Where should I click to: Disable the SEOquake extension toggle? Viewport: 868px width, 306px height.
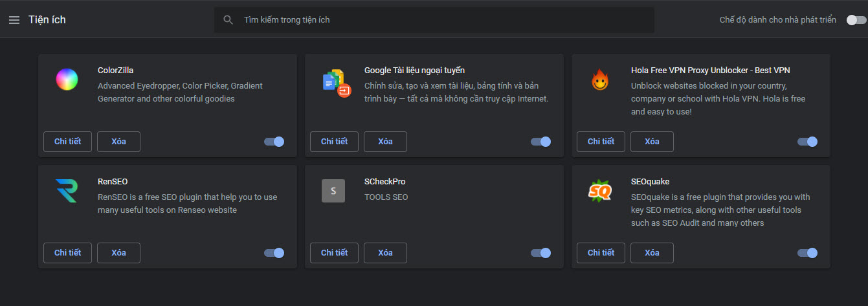tap(808, 253)
